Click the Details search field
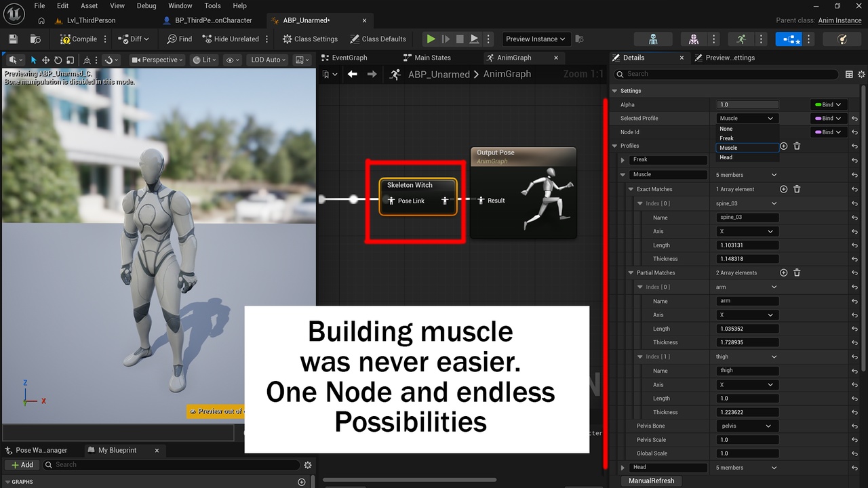The image size is (868, 488). [x=727, y=74]
